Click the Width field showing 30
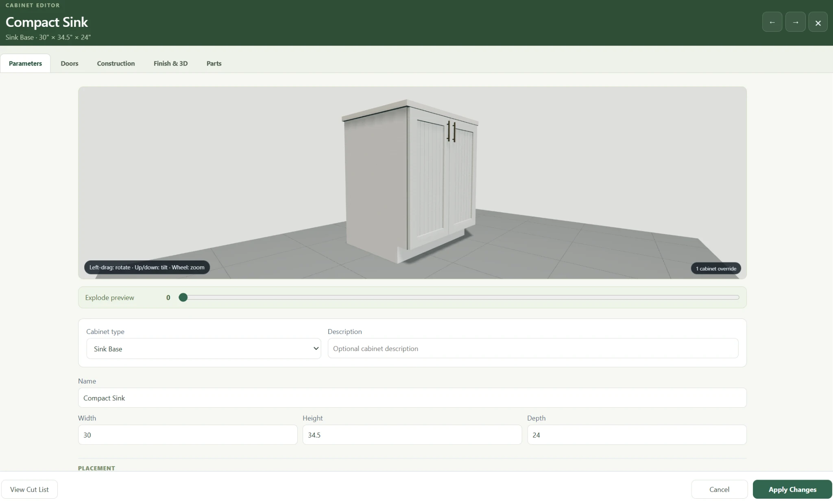Viewport: 833px width, 504px height. tap(188, 435)
